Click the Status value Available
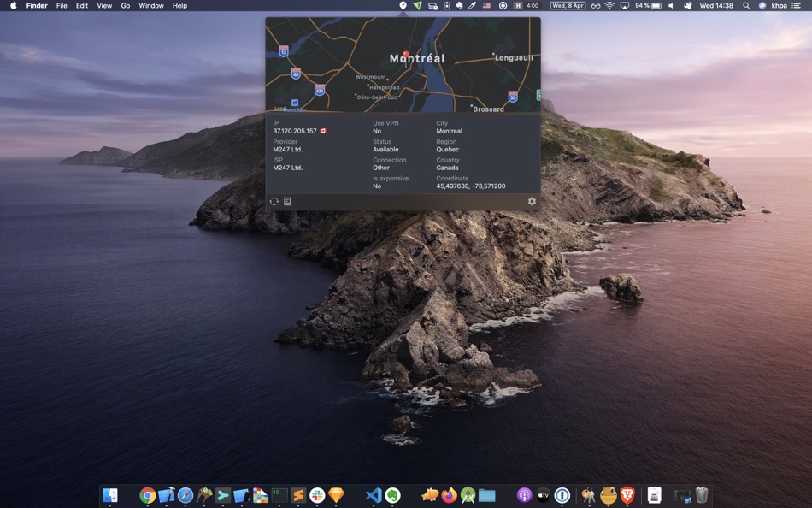The width and height of the screenshot is (812, 508). point(385,150)
